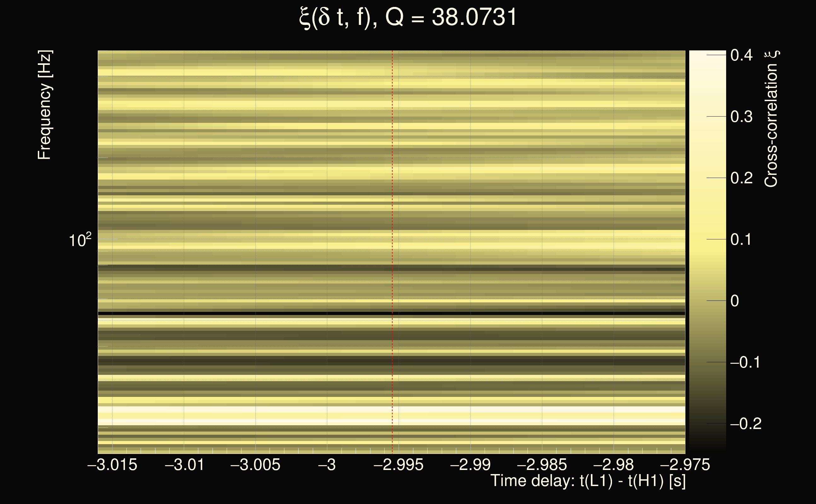Click the -2.975 time axis label
Screen dimensions: 816x504
(x=685, y=465)
